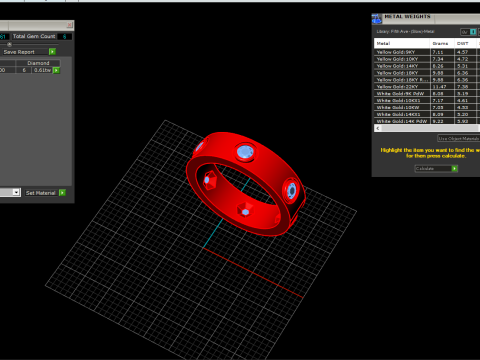Click the Save Report button
Screen dimensions: 480x360
[26, 52]
